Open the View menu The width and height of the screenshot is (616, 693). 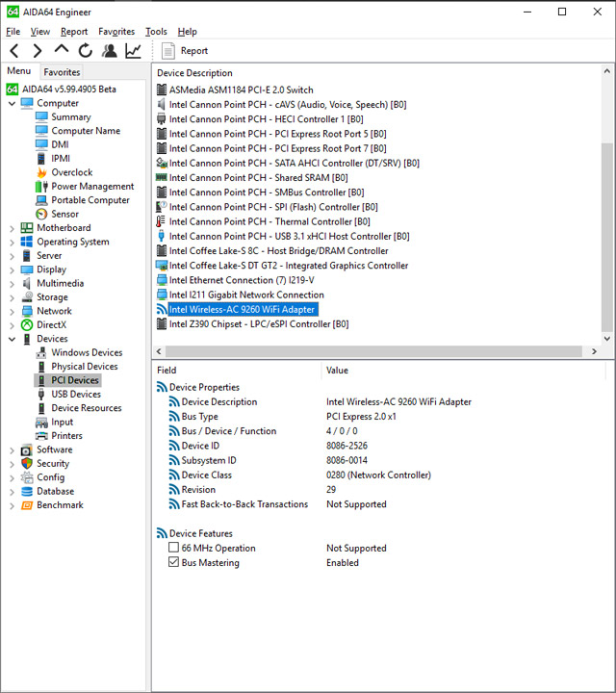40,32
